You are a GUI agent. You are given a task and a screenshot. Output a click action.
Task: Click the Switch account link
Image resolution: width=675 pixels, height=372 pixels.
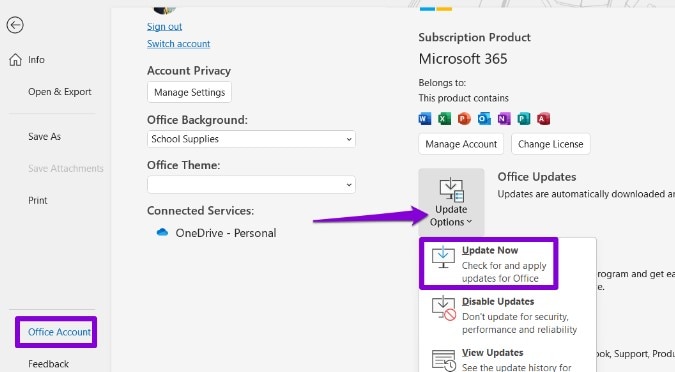point(178,44)
